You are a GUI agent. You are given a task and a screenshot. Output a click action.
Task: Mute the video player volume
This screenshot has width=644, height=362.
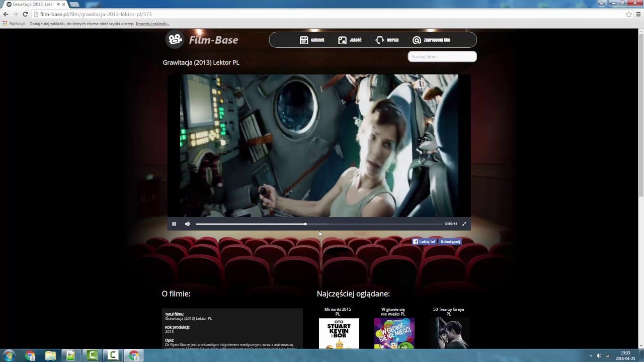[x=187, y=224]
